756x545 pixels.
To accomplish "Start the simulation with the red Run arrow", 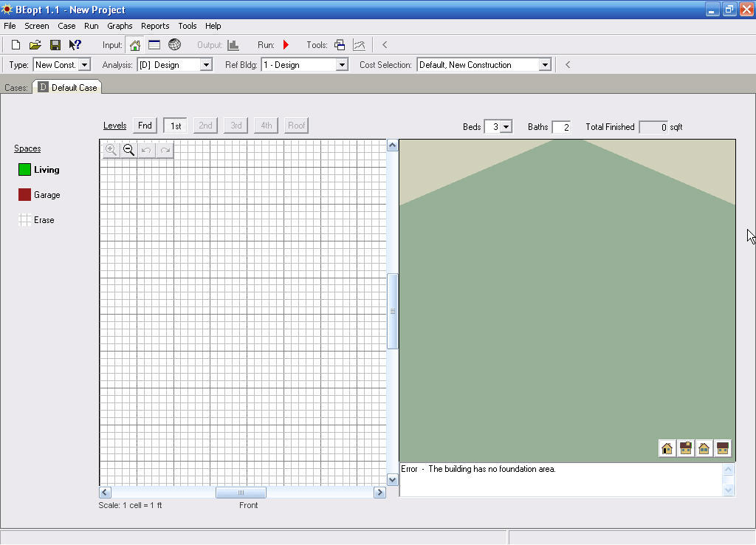I will pos(286,45).
